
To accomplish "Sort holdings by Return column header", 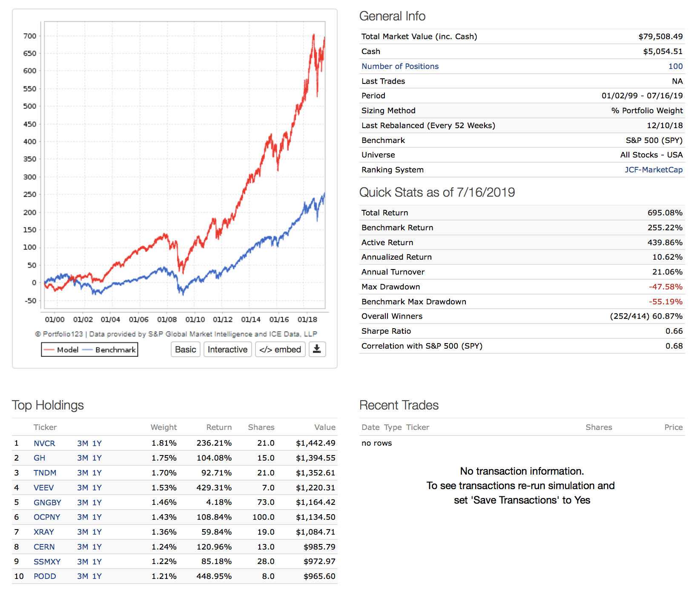I will [219, 427].
